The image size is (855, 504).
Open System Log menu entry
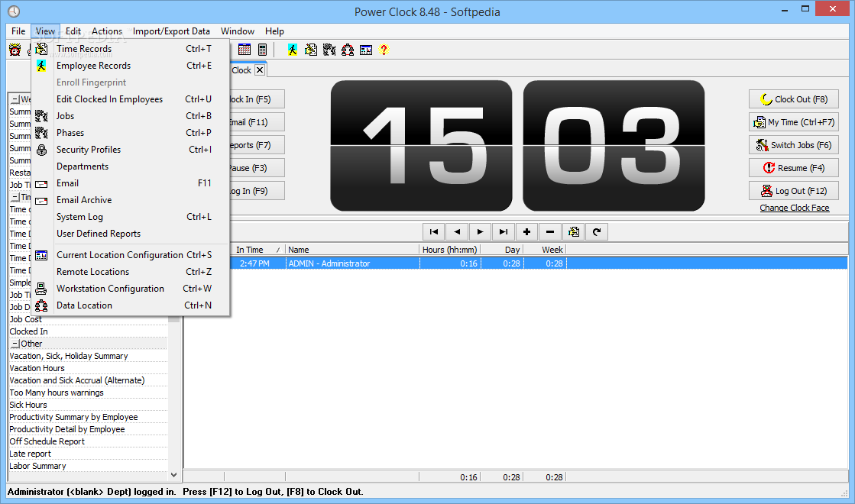131,217
